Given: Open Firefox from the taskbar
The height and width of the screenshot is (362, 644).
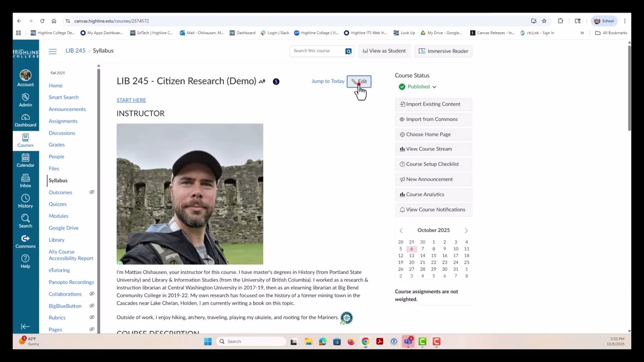Looking at the screenshot, I should [351, 341].
